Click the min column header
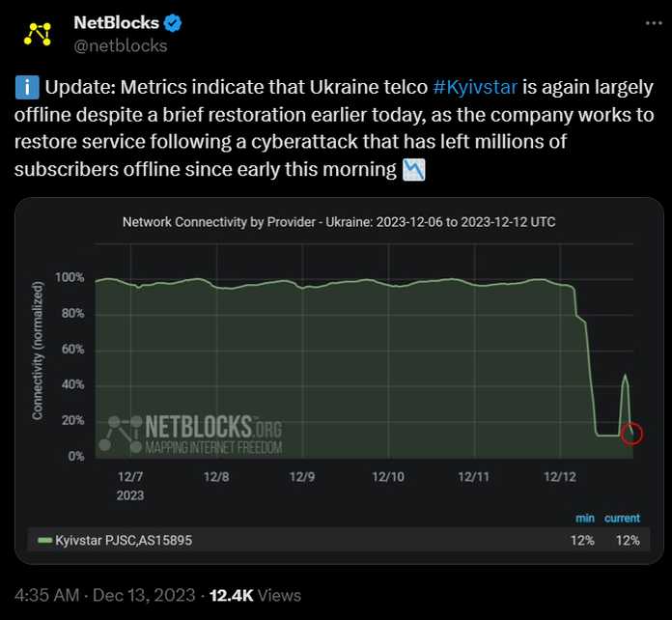 [x=585, y=519]
